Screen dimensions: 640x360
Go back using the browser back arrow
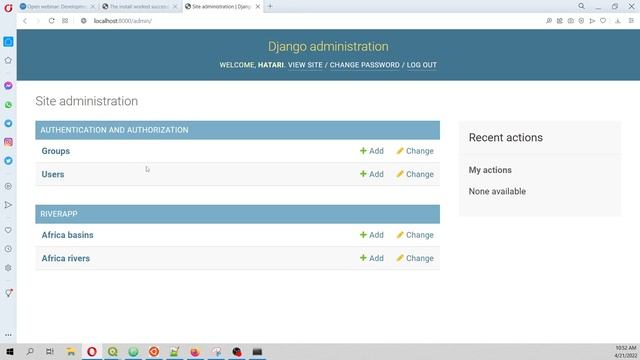25,21
